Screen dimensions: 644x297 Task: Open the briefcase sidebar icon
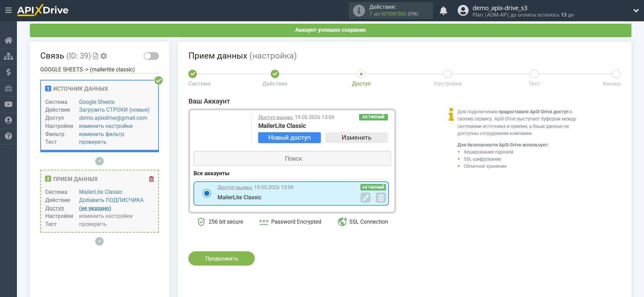point(8,88)
